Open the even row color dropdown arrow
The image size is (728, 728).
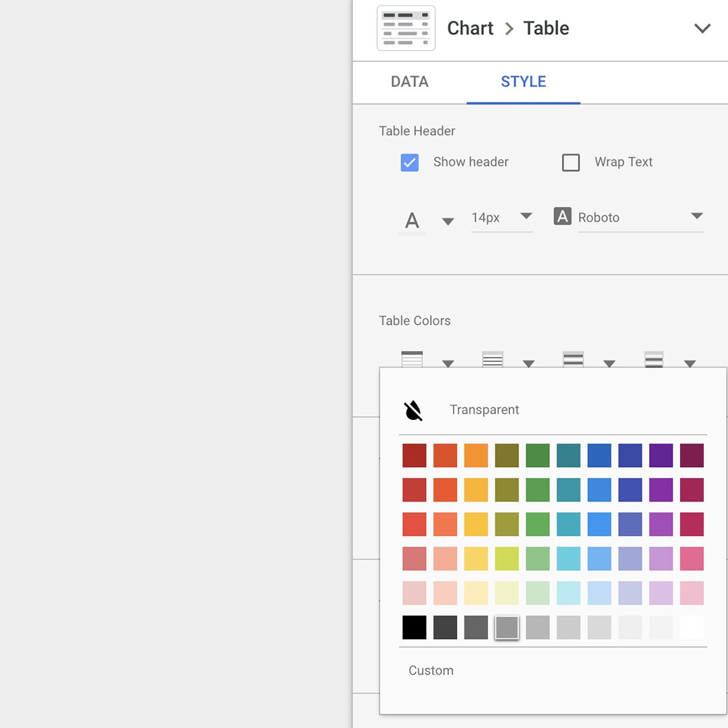click(x=690, y=363)
